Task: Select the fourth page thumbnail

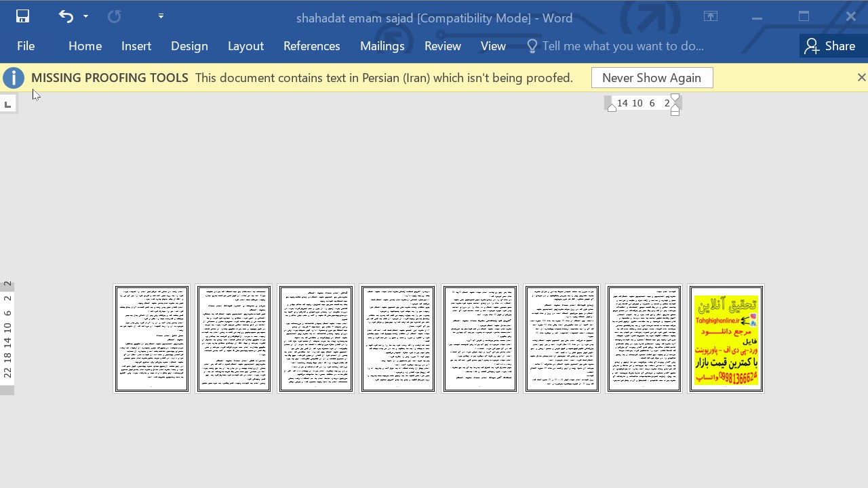Action: pyautogui.click(x=398, y=339)
